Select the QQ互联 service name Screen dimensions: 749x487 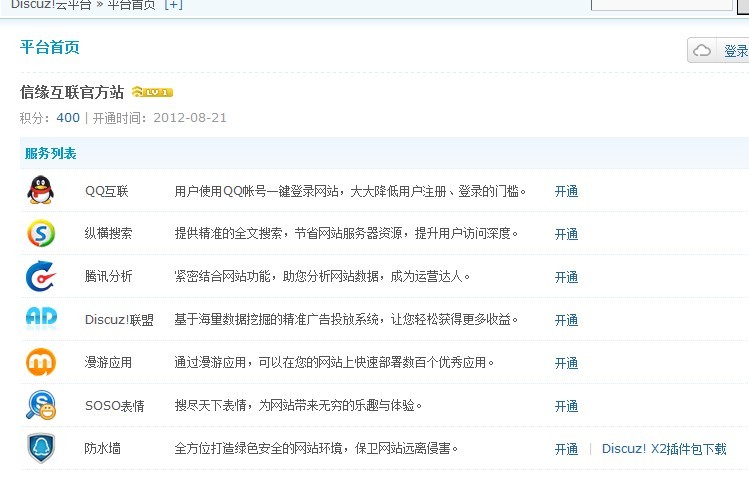click(x=107, y=191)
